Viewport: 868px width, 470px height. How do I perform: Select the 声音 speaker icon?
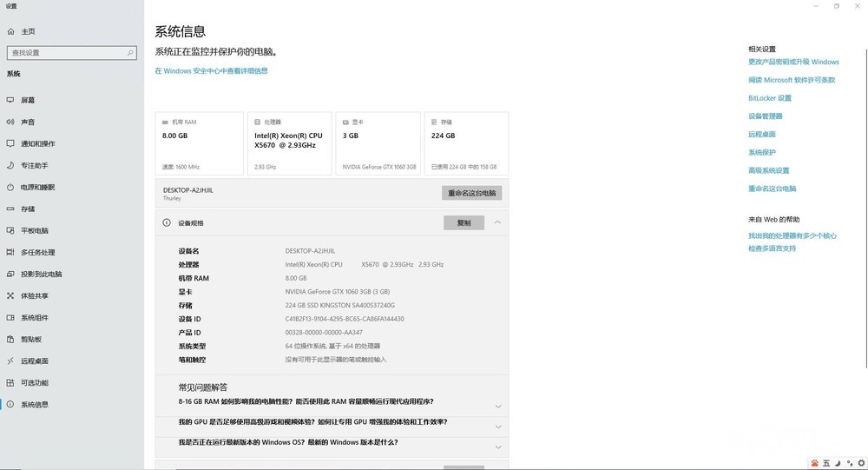pyautogui.click(x=10, y=122)
